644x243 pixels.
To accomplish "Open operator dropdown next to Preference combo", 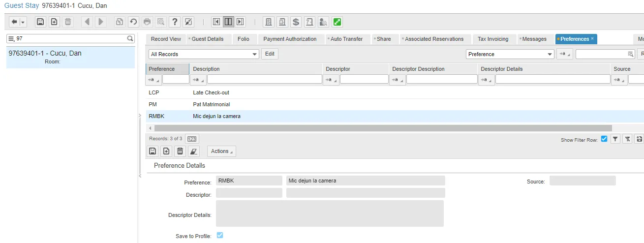I will pyautogui.click(x=565, y=54).
